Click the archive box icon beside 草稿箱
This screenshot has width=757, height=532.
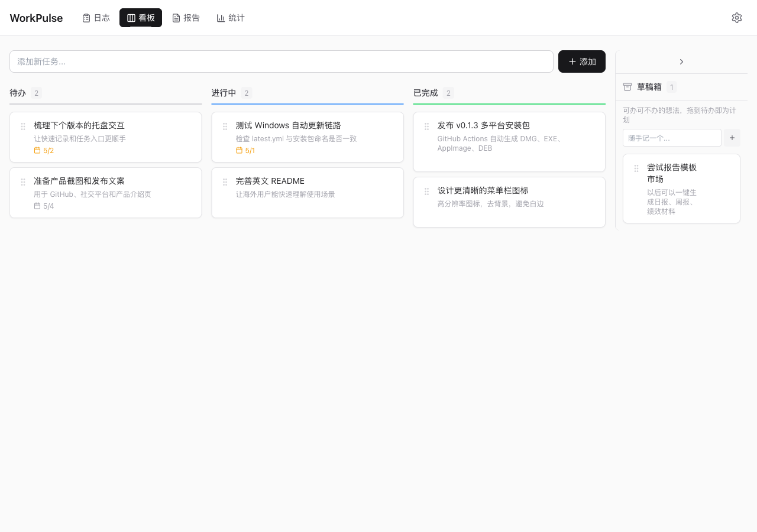point(627,87)
